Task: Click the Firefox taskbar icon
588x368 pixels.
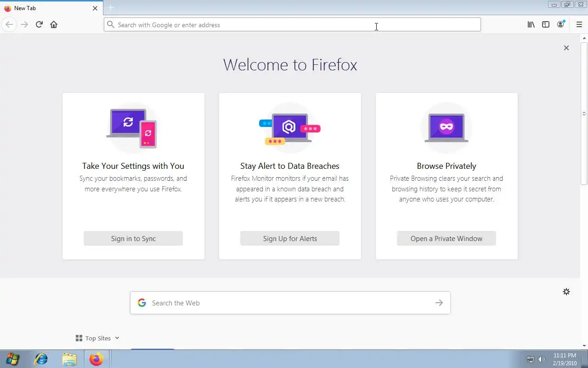Action: click(x=96, y=359)
